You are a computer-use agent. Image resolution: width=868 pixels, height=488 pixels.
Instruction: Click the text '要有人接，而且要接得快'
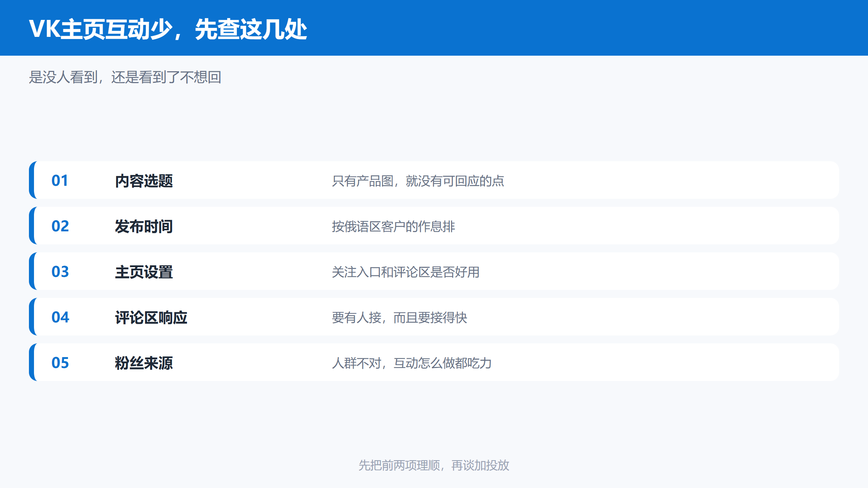click(x=400, y=317)
